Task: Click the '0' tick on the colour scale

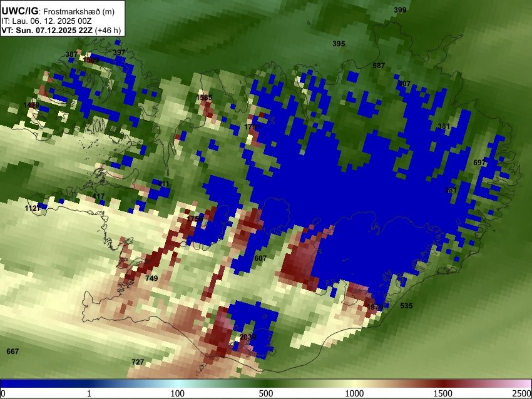Action: coord(3,393)
